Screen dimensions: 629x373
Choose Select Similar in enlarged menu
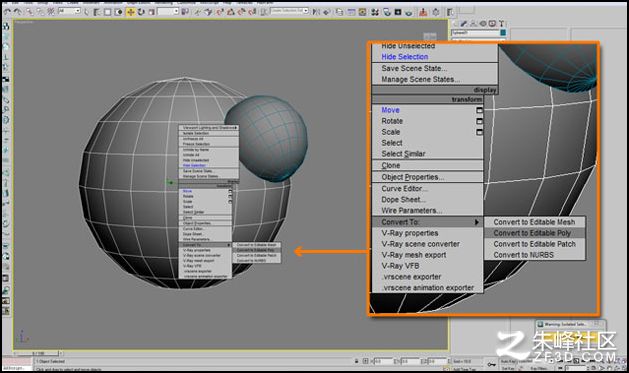coord(403,154)
